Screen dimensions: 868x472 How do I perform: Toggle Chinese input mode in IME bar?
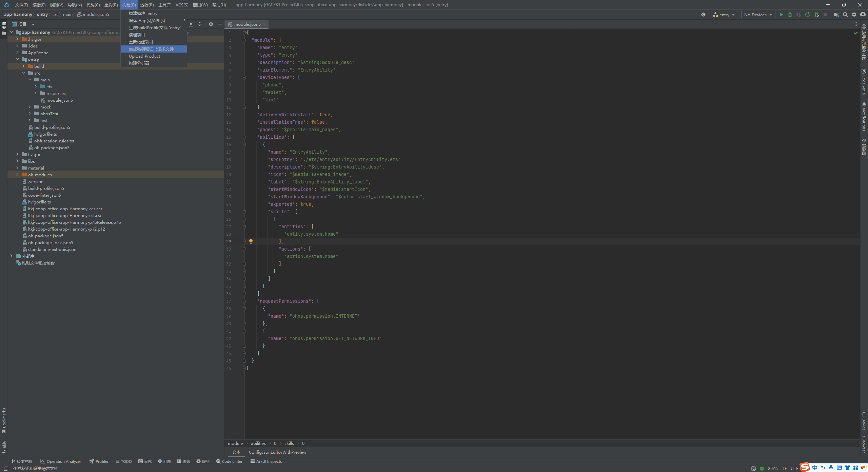coord(815,468)
